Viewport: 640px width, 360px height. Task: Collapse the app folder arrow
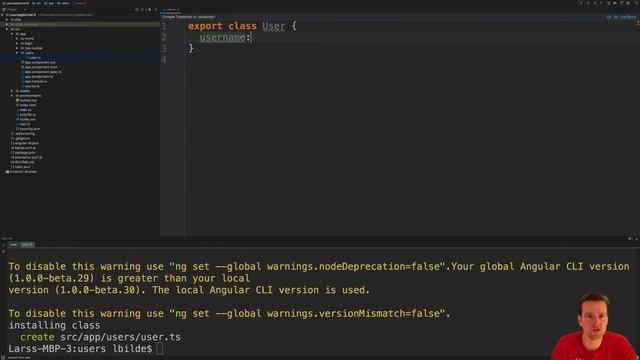[x=12, y=34]
